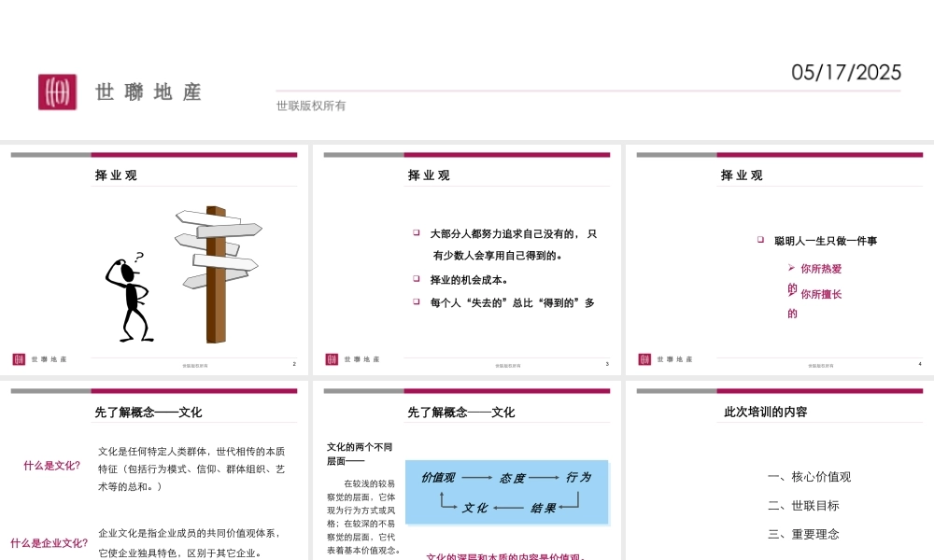Click the 世聯地產 header title text
Screen dimensions: 934x560
point(149,92)
